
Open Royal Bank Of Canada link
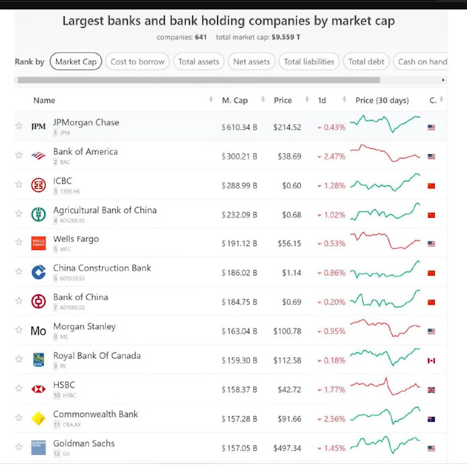97,356
